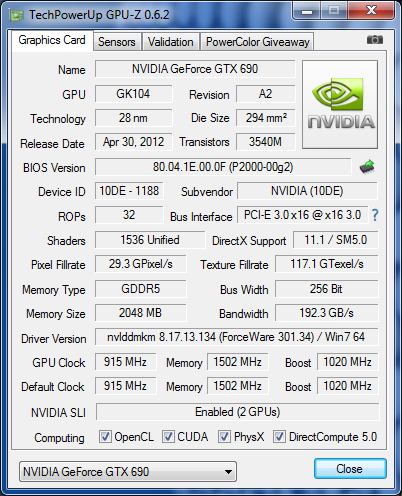402x496 pixels.
Task: Click the Default Clock row Boost 1020 MHz
Action: click(347, 386)
